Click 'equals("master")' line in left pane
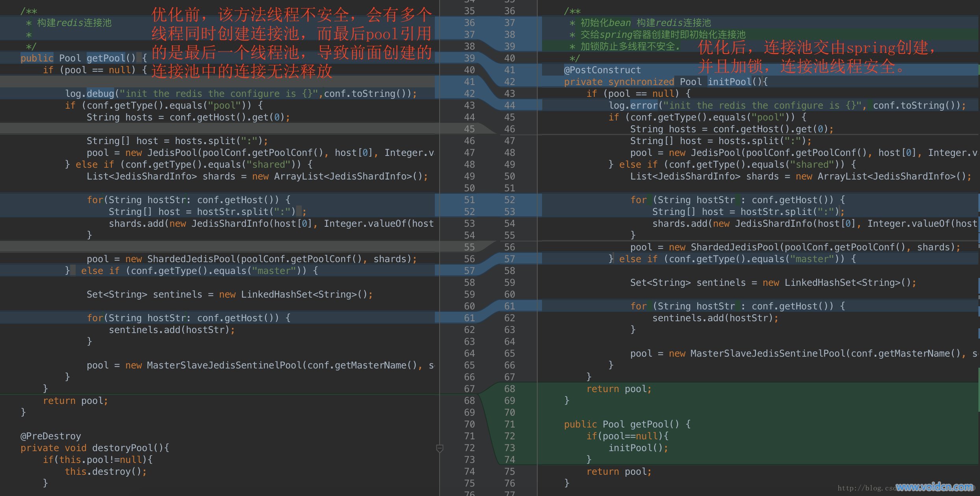Viewport: 980px width, 496px height. [191, 271]
